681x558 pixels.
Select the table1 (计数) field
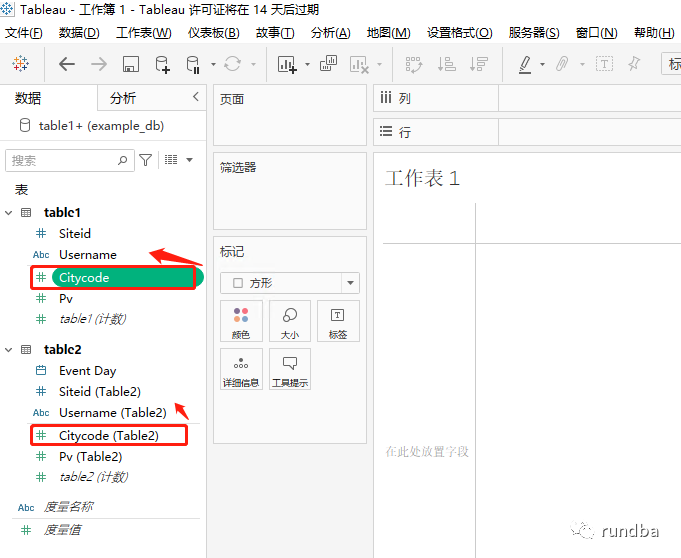(93, 319)
